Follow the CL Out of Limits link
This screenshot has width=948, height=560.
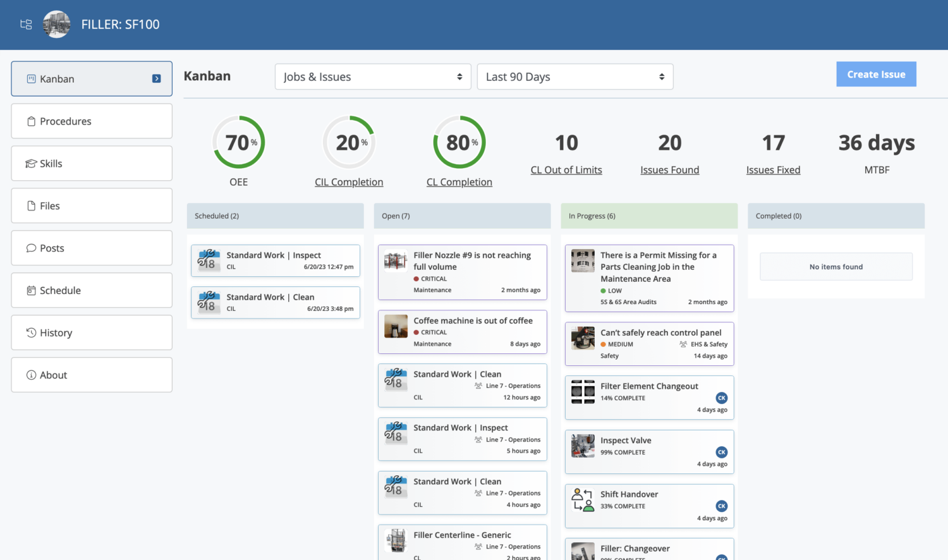[566, 170]
